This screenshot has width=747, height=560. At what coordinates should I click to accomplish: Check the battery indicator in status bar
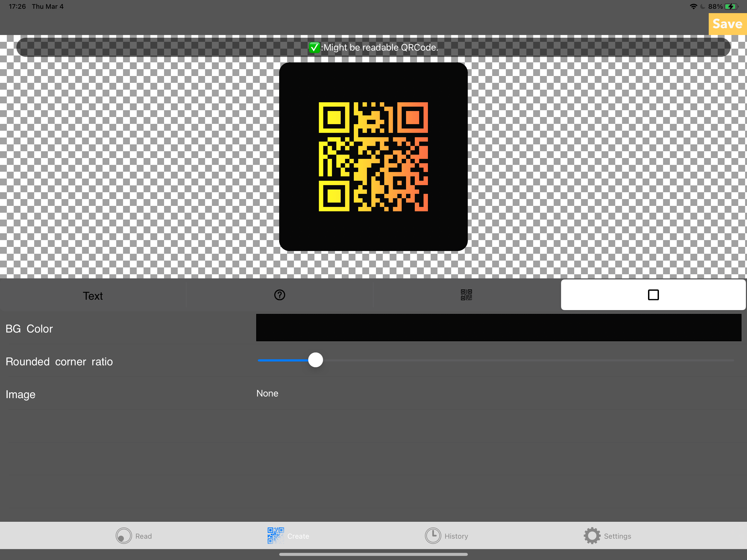click(x=731, y=6)
